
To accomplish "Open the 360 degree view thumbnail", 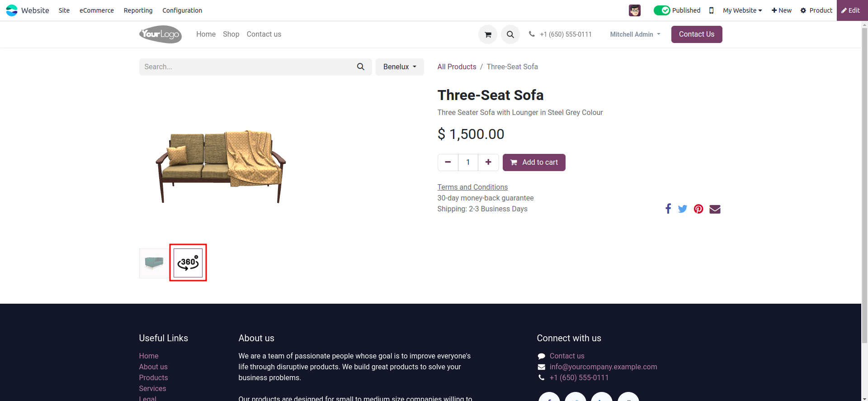I will click(188, 263).
